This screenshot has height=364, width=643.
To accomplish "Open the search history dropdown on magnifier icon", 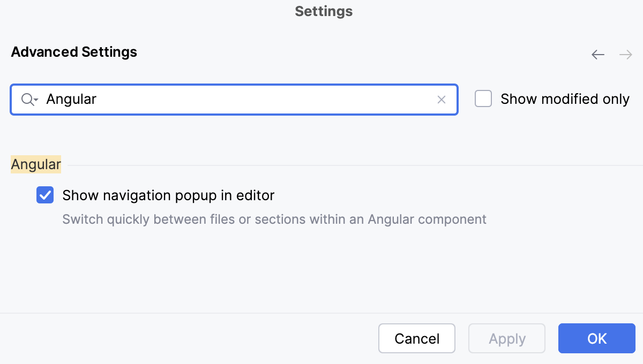I will pos(29,100).
